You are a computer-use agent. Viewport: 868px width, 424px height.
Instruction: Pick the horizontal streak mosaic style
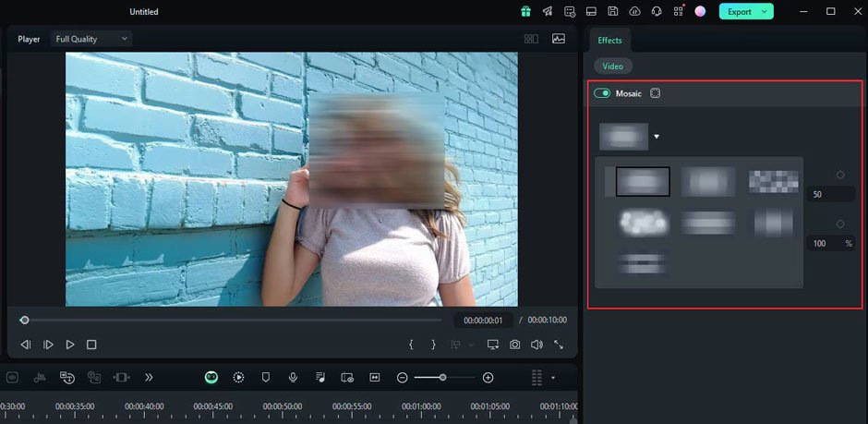click(x=708, y=223)
